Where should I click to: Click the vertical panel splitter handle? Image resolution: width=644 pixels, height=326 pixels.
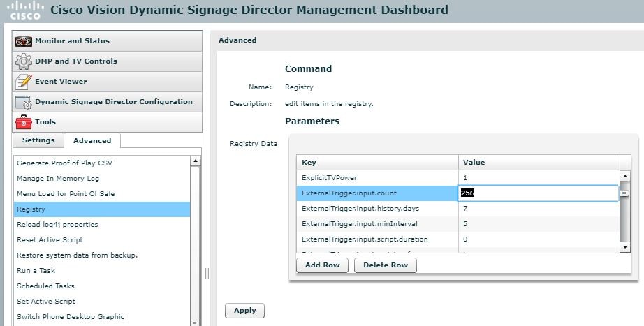(x=207, y=274)
